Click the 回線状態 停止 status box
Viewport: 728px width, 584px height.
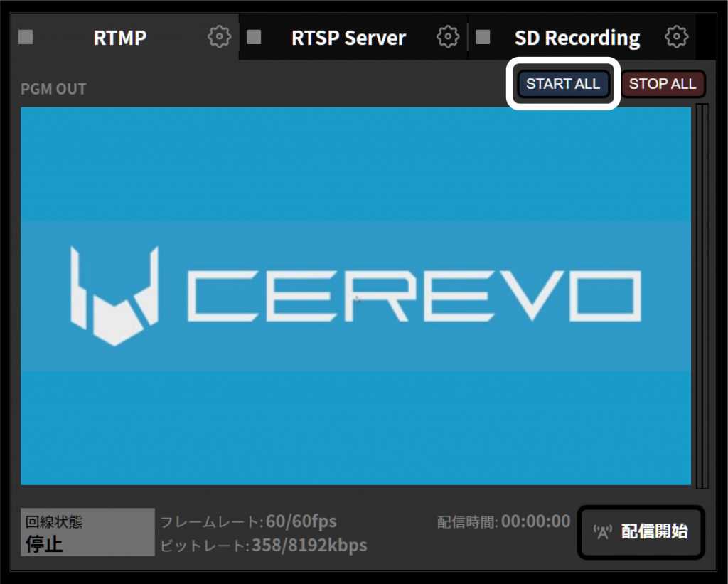point(87,532)
